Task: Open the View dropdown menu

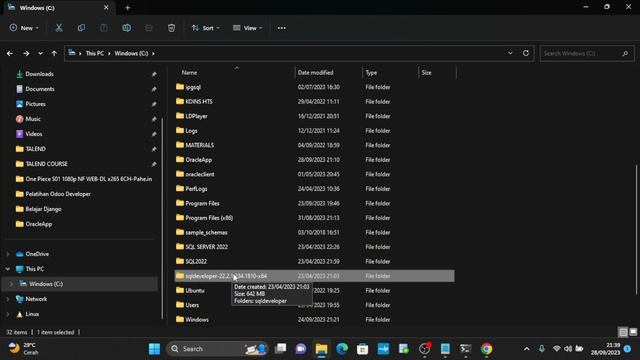Action: coord(247,28)
